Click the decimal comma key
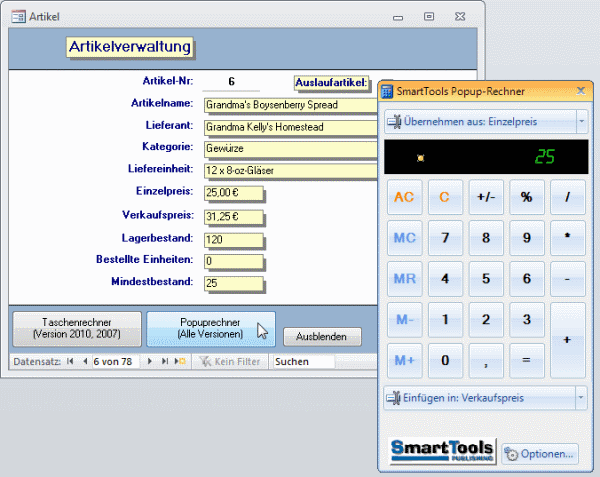The image size is (600, 477). (486, 361)
